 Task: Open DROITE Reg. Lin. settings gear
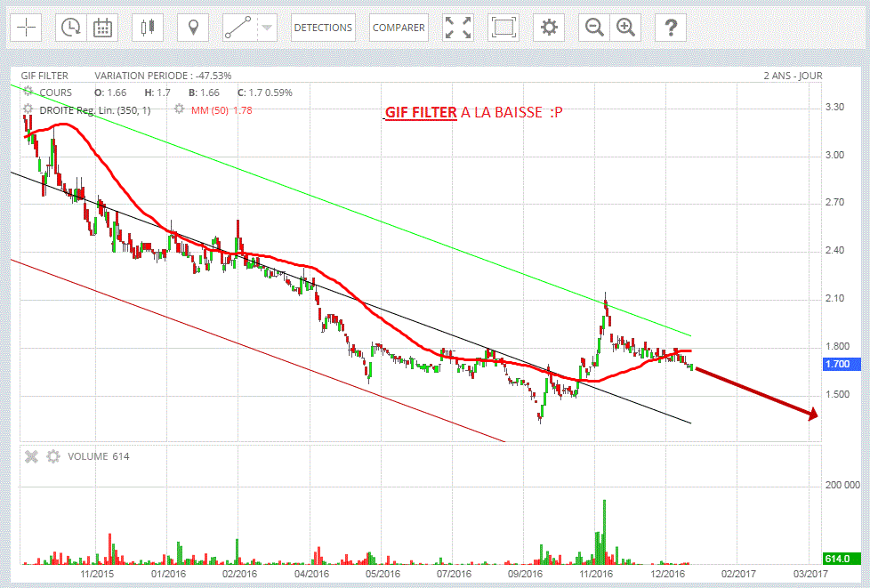click(x=28, y=109)
